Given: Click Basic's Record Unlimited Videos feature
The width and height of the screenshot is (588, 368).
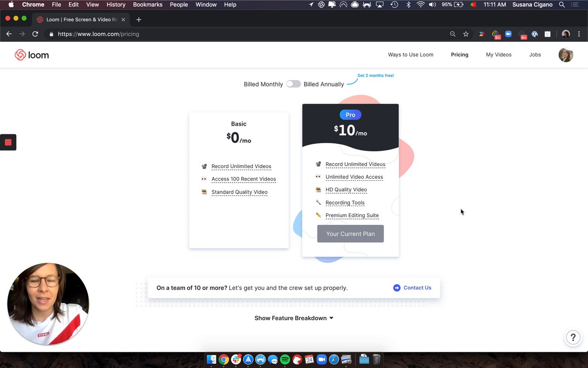Looking at the screenshot, I should (x=241, y=167).
